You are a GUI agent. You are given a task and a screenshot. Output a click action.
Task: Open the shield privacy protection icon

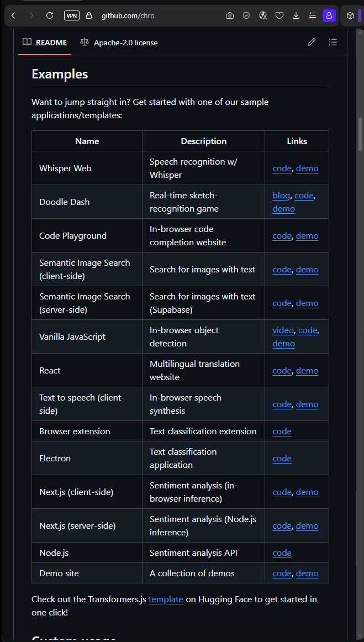(x=246, y=16)
